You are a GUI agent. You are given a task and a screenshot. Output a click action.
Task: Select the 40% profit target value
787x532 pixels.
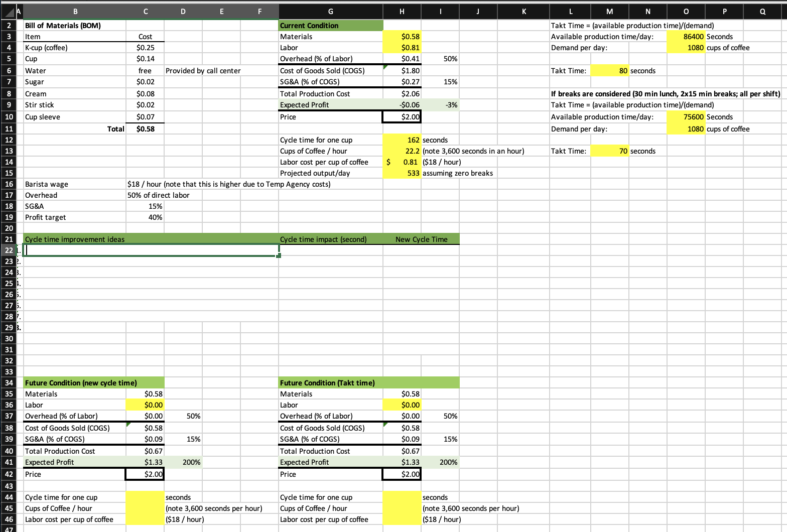(x=145, y=217)
